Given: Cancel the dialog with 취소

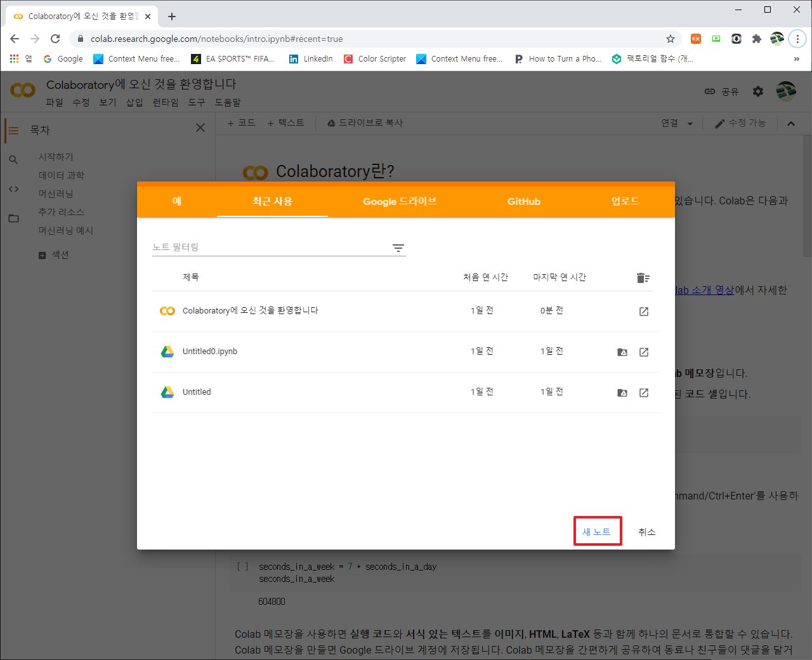Looking at the screenshot, I should tap(647, 532).
